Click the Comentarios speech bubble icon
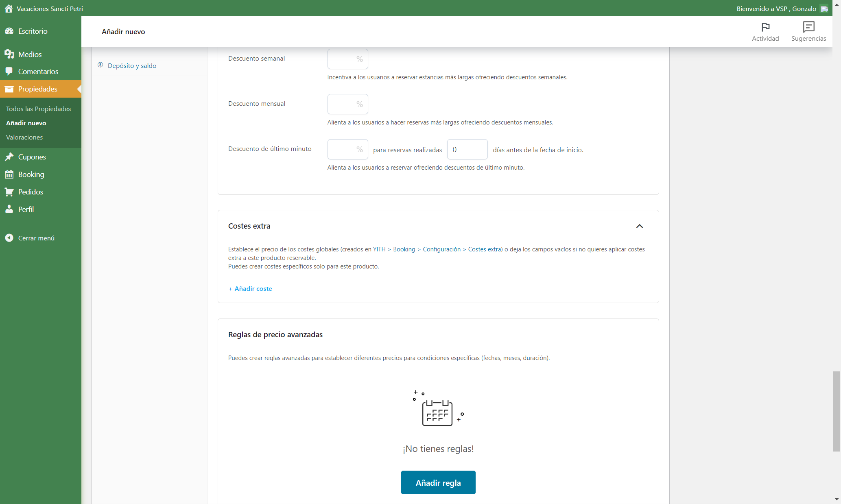The height and width of the screenshot is (504, 841). point(9,71)
